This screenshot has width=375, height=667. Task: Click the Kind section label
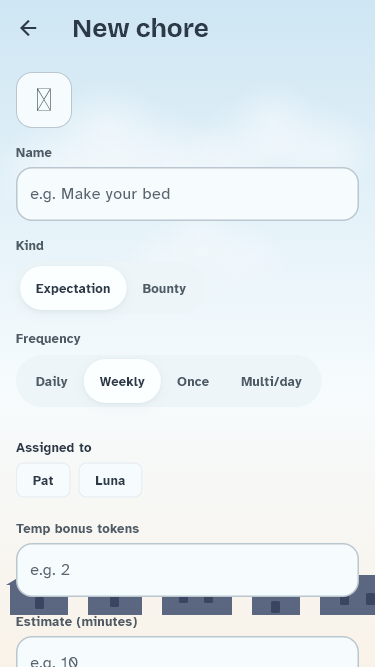pyautogui.click(x=30, y=246)
